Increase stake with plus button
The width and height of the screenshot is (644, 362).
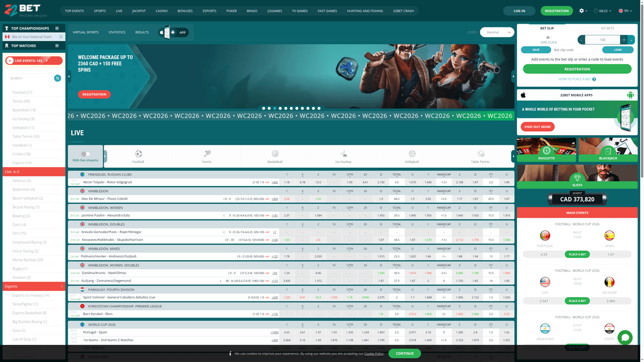[x=623, y=40]
